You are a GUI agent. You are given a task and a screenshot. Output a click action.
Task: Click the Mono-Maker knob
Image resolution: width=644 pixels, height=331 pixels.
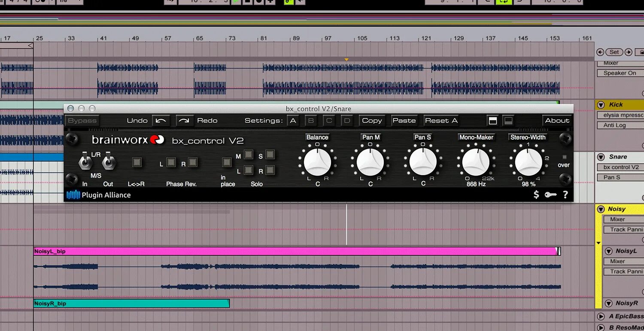[476, 162]
